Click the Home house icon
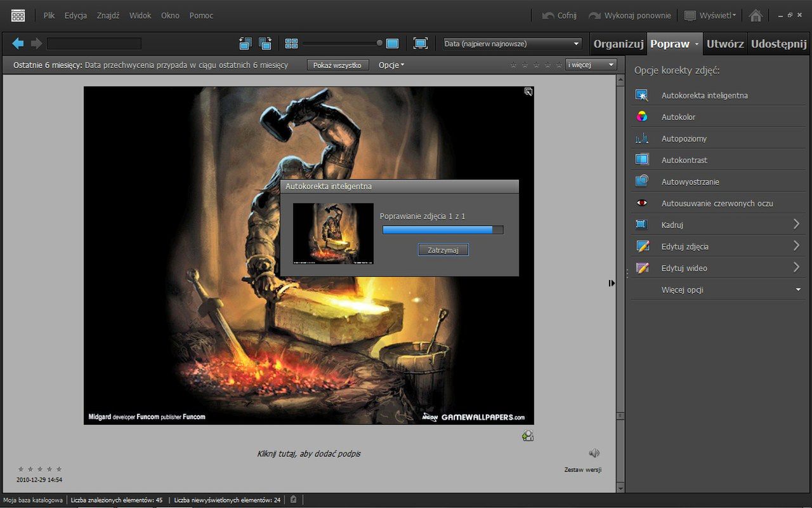Screen dimensions: 812x508 [756, 15]
